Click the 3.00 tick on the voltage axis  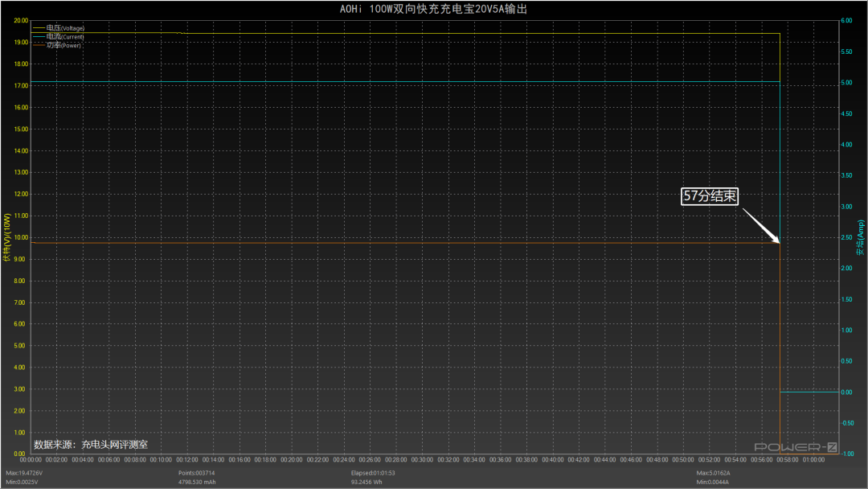pyautogui.click(x=19, y=389)
